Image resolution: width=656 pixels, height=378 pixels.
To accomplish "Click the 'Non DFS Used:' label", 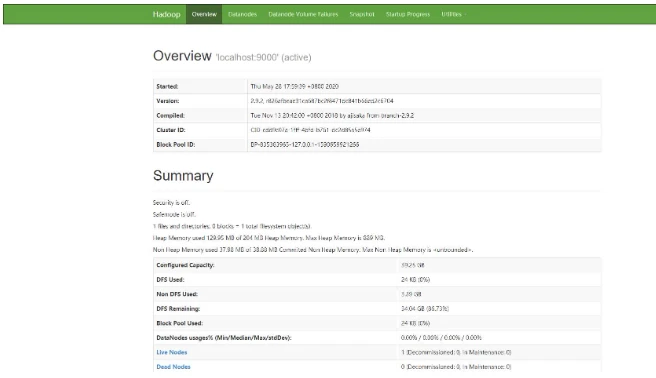I will [x=177, y=294].
